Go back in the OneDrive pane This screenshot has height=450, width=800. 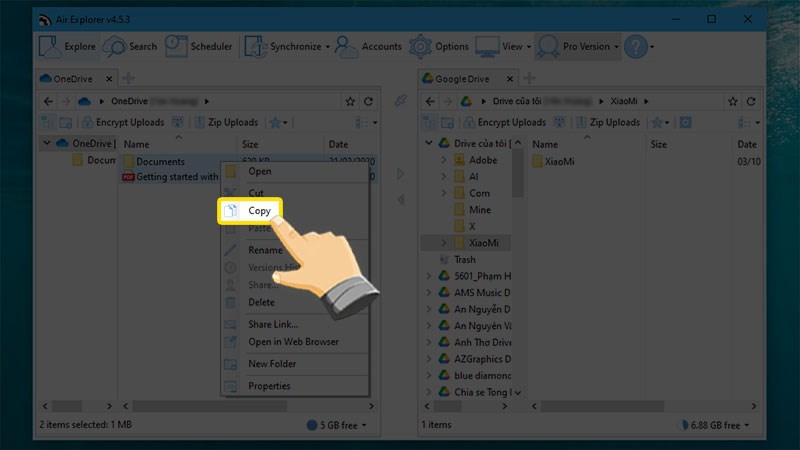tap(48, 101)
